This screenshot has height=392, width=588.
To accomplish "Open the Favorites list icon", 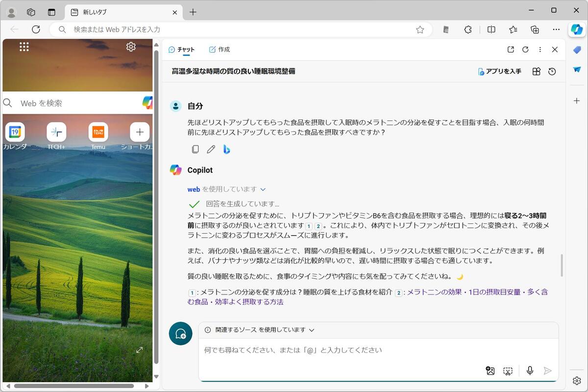I will pyautogui.click(x=513, y=29).
